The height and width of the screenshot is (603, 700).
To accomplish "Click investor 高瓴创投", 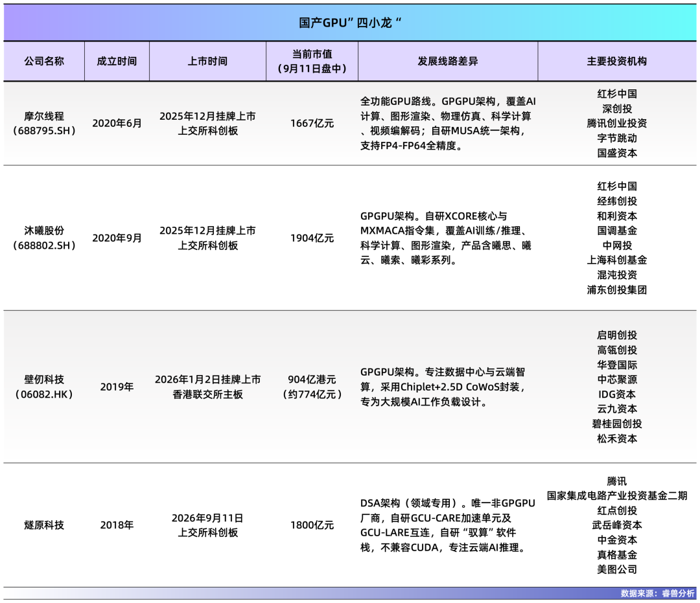I will point(617,350).
